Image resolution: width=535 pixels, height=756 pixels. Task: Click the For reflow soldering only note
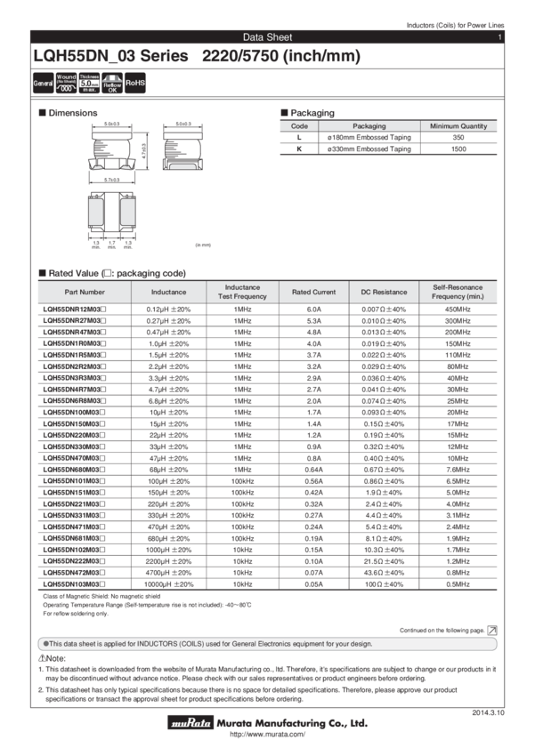pyautogui.click(x=76, y=614)
